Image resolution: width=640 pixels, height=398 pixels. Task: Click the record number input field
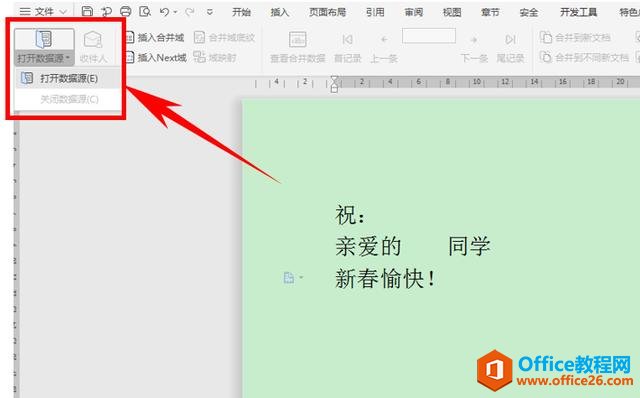tap(429, 36)
